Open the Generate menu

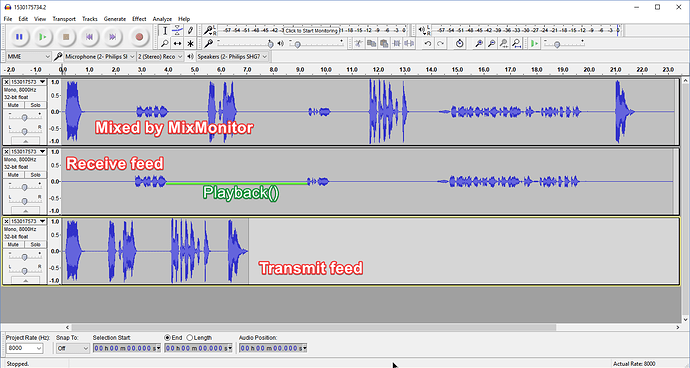click(x=115, y=19)
